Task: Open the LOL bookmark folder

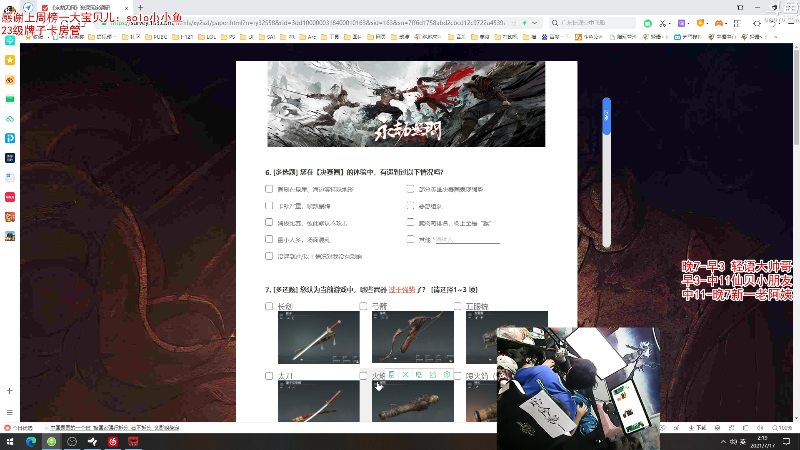Action: click(x=207, y=37)
